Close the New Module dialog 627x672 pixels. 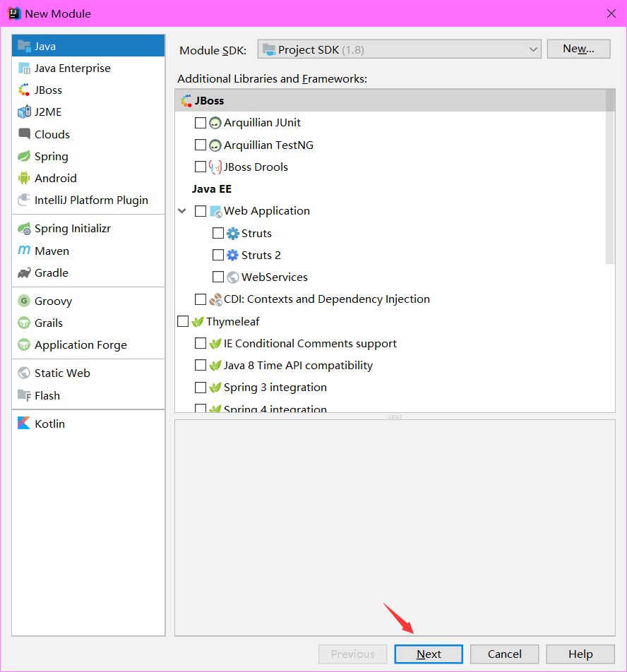click(611, 13)
